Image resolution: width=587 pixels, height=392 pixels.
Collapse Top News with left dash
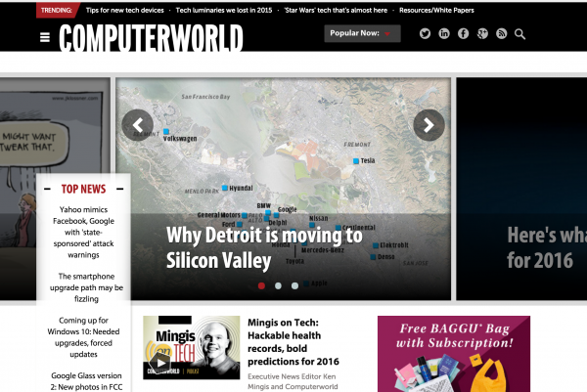click(x=47, y=189)
